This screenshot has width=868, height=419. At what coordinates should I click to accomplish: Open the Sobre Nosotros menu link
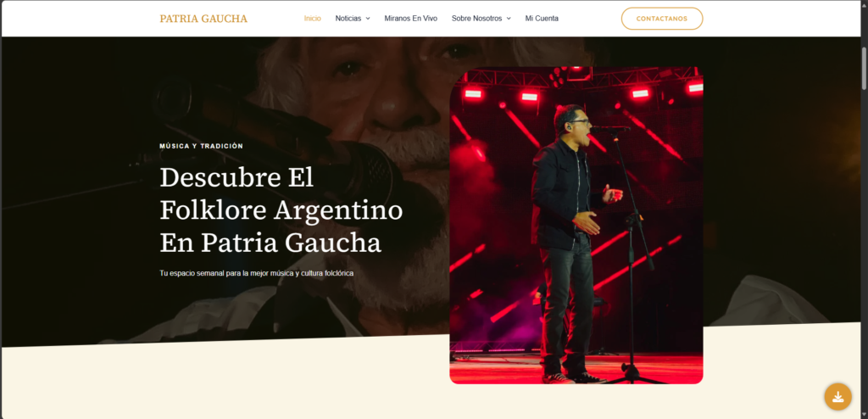tap(476, 19)
